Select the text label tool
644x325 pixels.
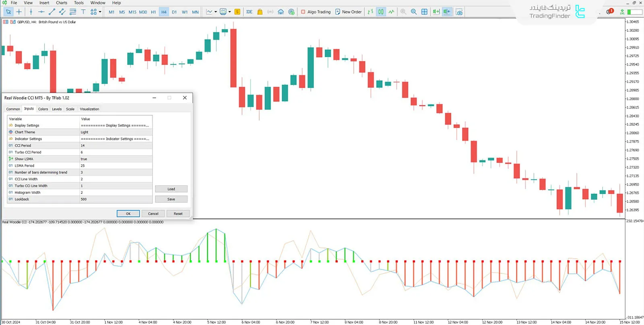(83, 12)
